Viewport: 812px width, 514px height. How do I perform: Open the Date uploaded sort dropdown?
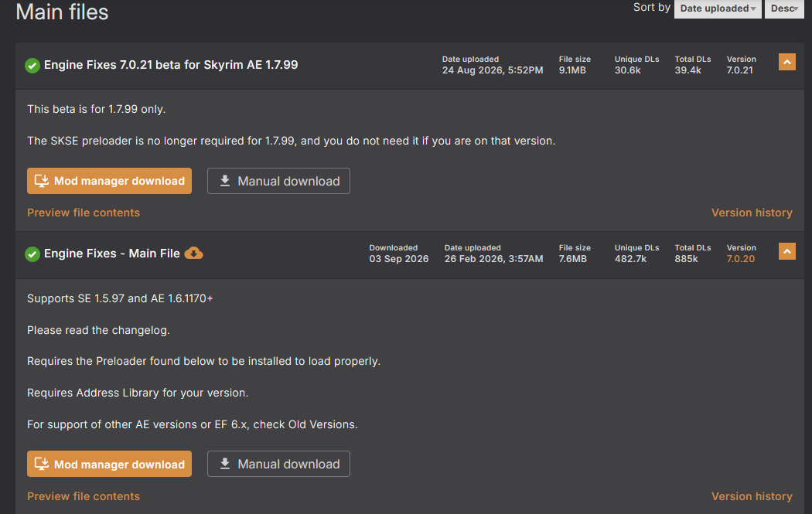(x=717, y=9)
